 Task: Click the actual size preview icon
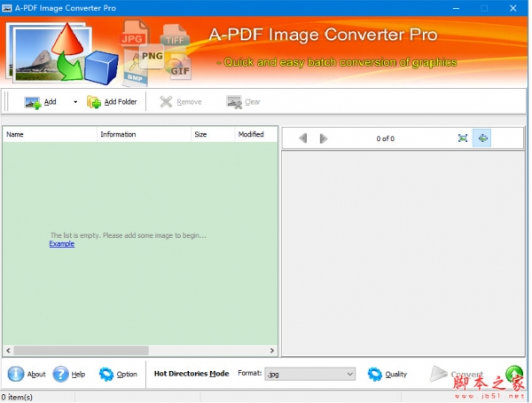click(x=463, y=138)
